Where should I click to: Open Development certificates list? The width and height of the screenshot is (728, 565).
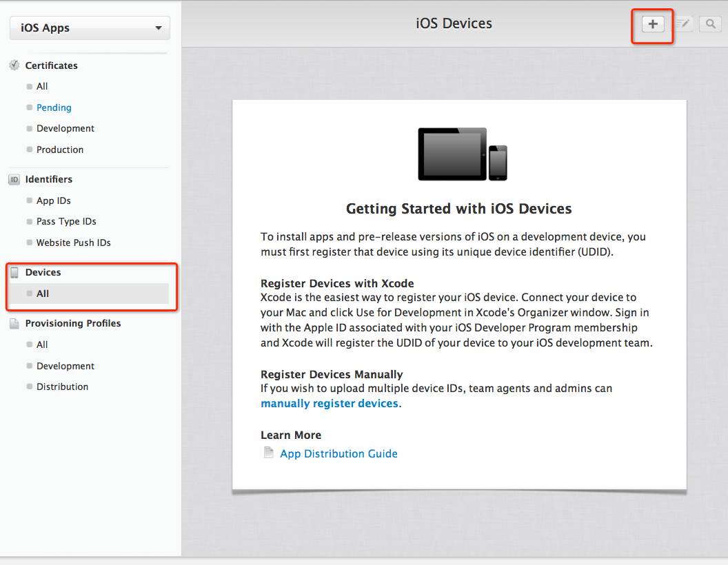(x=65, y=129)
